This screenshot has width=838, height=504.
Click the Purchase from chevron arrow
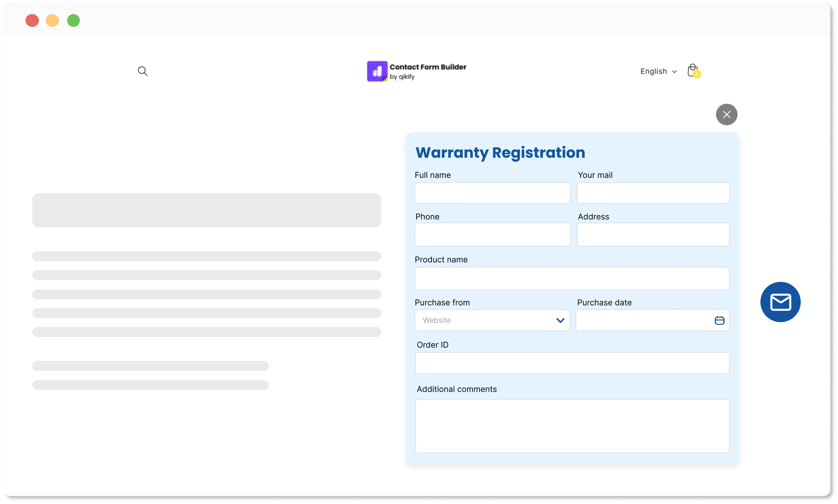[560, 320]
